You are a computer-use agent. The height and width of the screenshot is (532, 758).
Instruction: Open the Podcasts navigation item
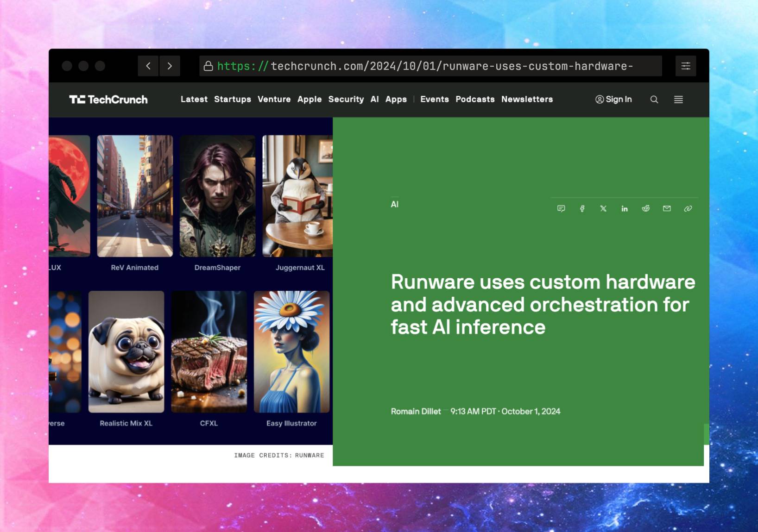(x=475, y=99)
